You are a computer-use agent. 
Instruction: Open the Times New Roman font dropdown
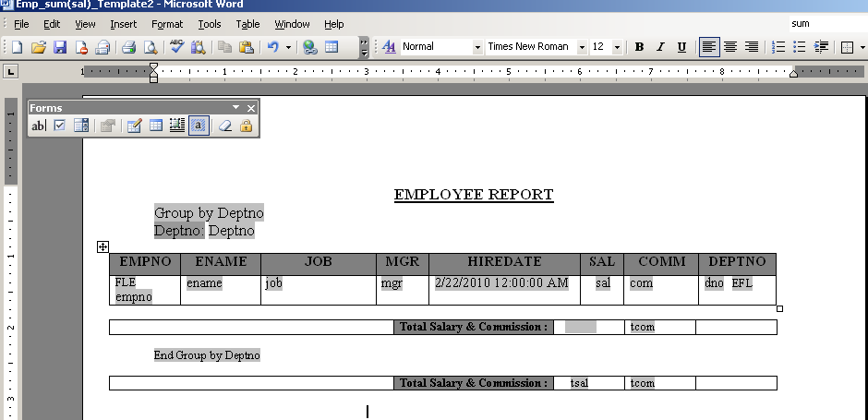582,48
